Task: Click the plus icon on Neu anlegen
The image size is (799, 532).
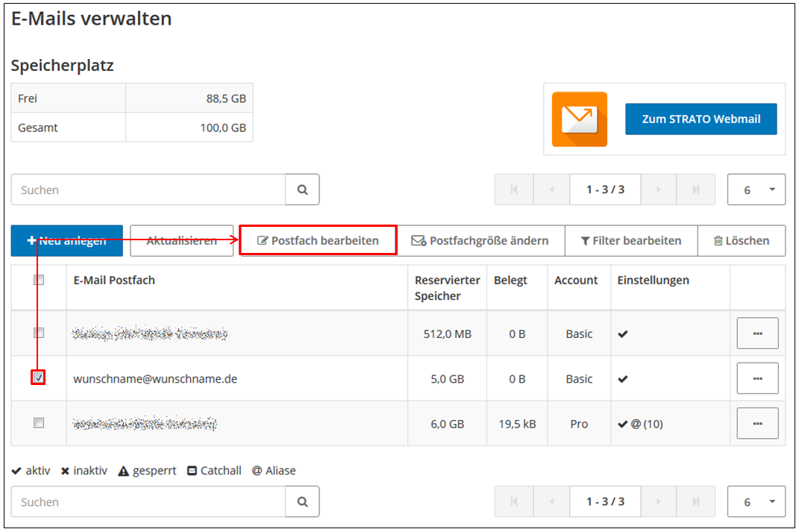Action: click(x=31, y=240)
